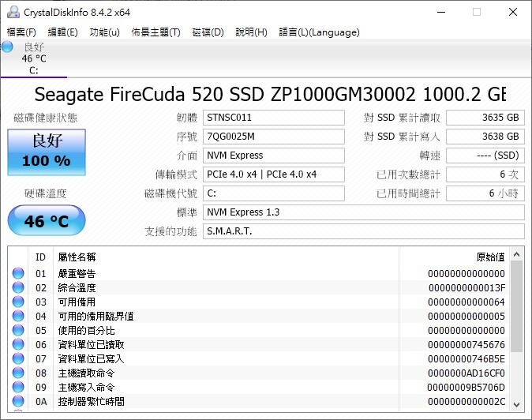The image size is (532, 420).
Task: Click the blue status orb for drive C:
Action: (x=8, y=47)
